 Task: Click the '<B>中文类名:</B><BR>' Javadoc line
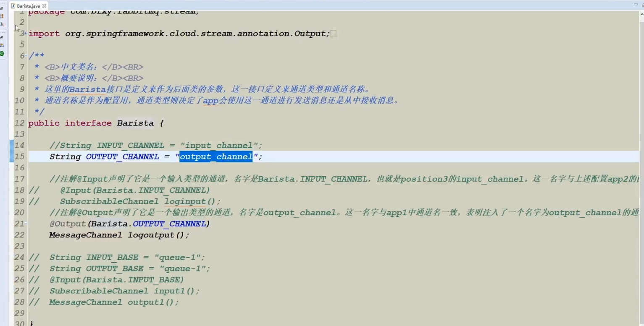[x=89, y=67]
